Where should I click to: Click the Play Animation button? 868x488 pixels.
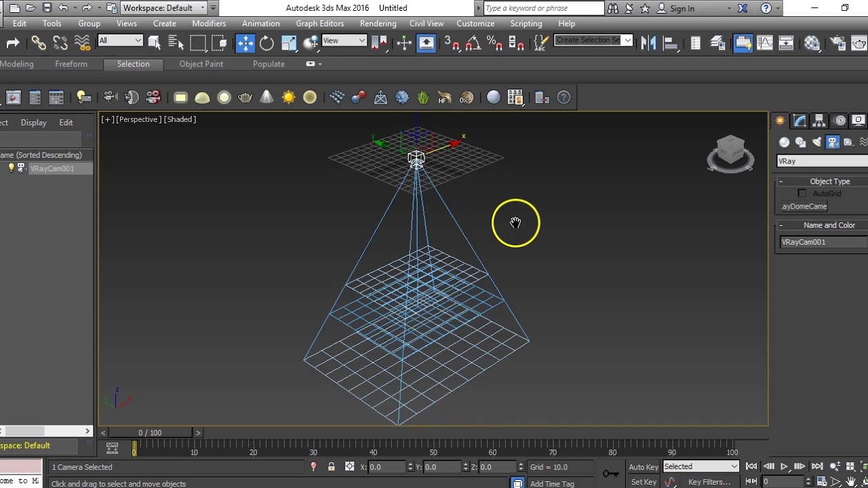(784, 466)
